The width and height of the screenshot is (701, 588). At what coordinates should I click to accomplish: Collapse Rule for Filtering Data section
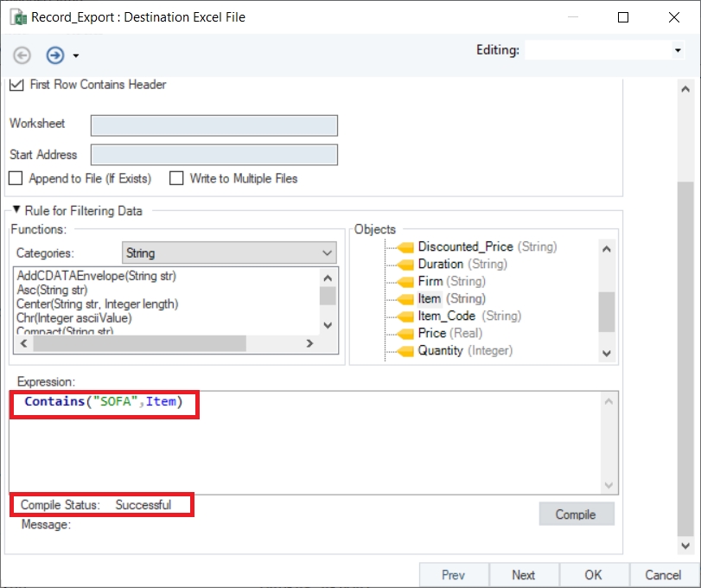pyautogui.click(x=16, y=210)
